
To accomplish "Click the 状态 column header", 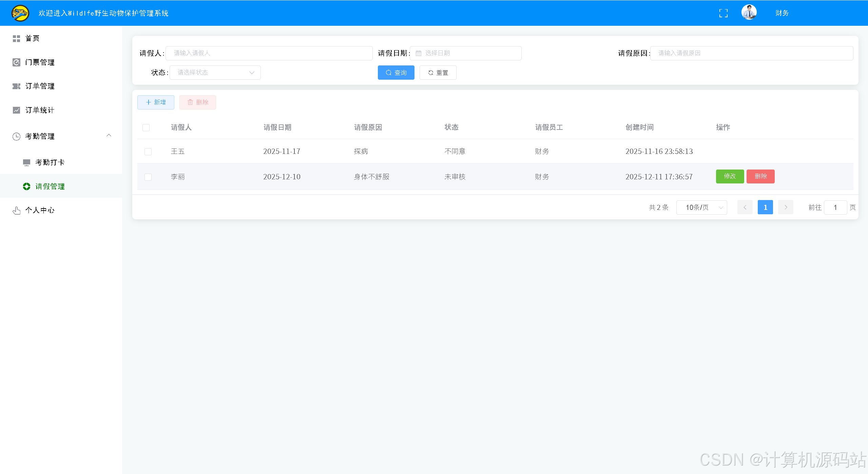I will coord(451,127).
